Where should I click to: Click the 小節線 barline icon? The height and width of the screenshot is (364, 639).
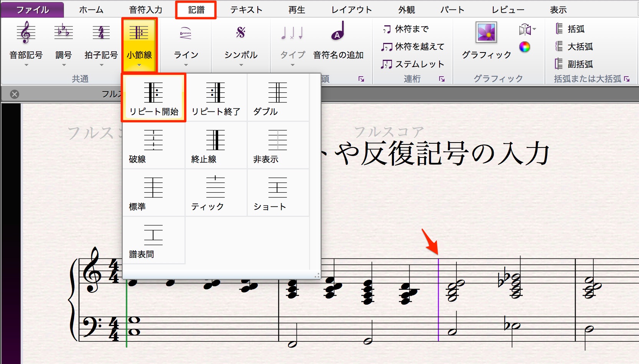coord(139,33)
